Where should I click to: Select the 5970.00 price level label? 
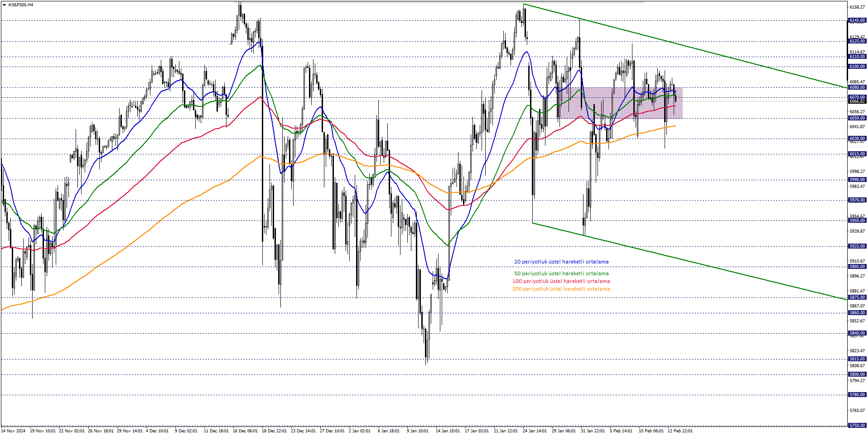pyautogui.click(x=857, y=200)
